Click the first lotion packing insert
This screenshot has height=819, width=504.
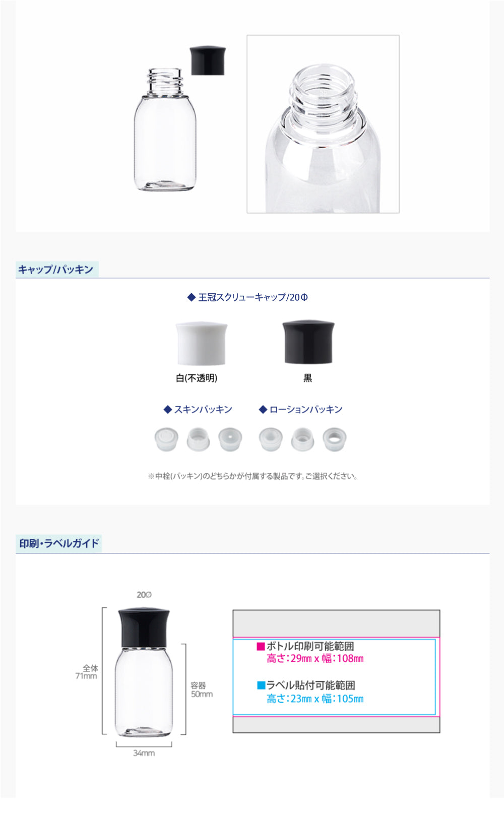tap(271, 439)
